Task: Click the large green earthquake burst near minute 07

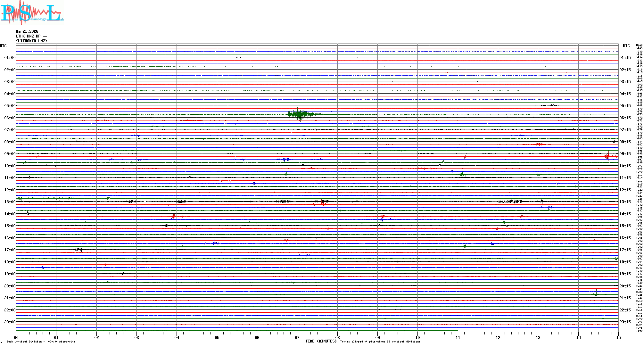Action: click(x=299, y=114)
